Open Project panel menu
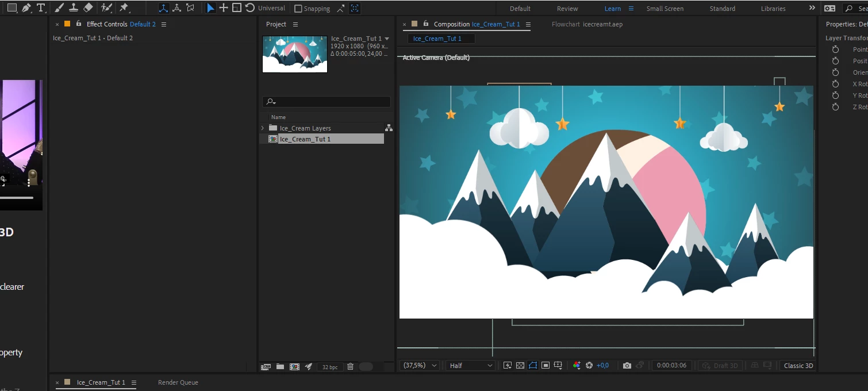 [295, 24]
